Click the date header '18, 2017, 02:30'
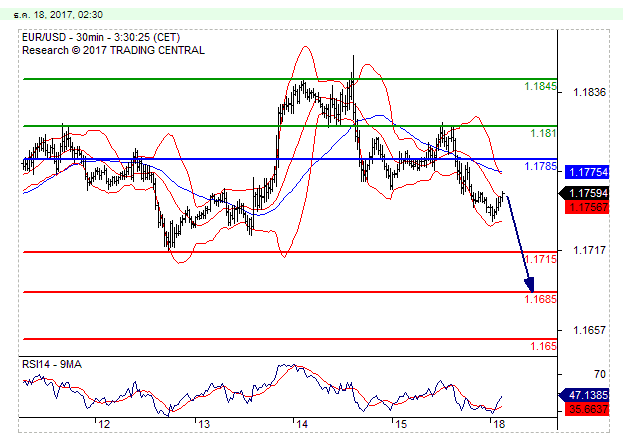This screenshot has width=623, height=442. click(68, 15)
